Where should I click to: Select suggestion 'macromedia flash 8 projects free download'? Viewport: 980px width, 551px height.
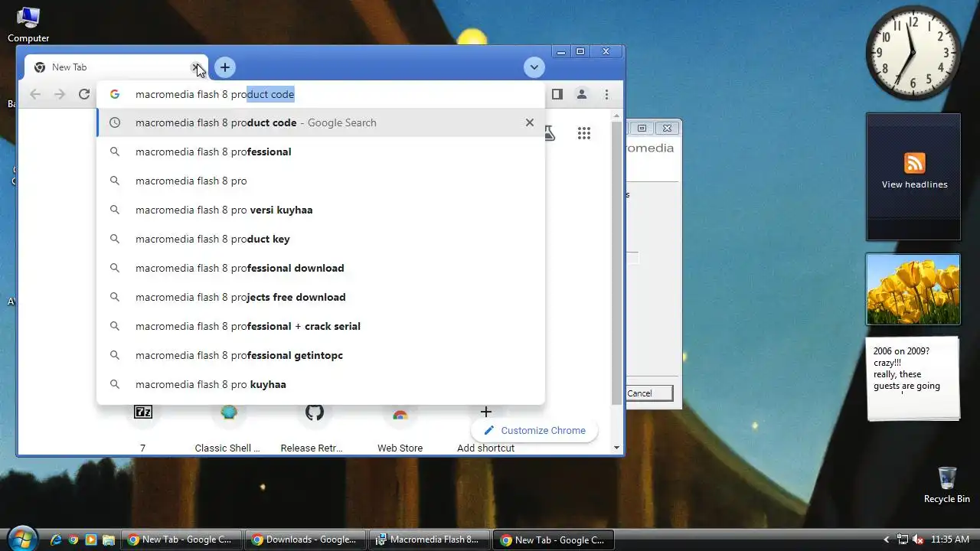(x=321, y=297)
